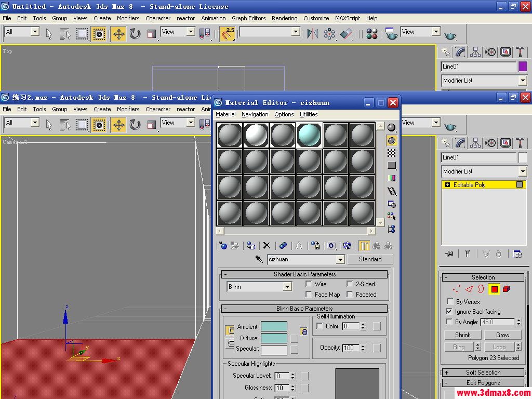
Task: Uncheck Ignore Backfacing
Action: [449, 312]
